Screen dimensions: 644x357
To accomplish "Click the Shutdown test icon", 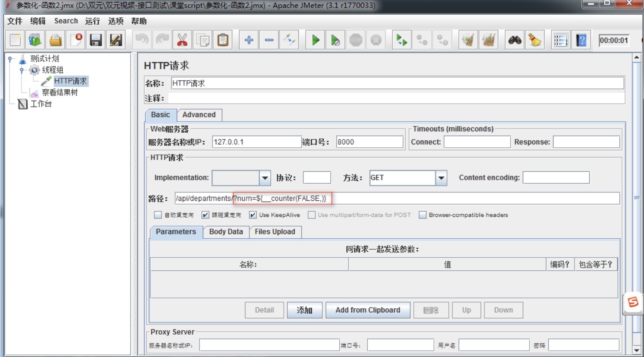I will [x=376, y=40].
